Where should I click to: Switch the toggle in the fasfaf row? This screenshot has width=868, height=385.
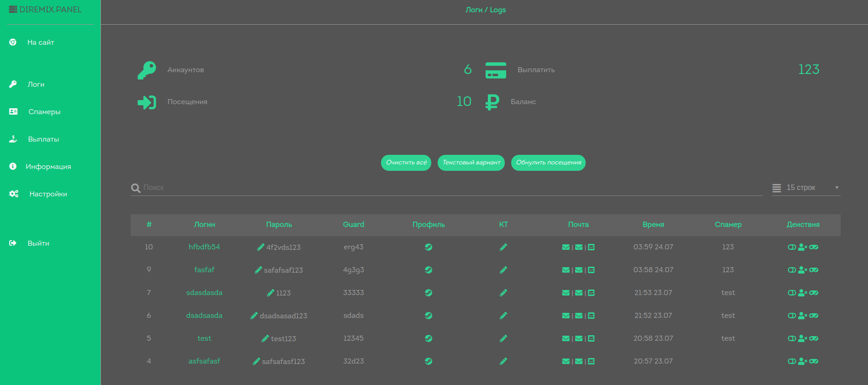(x=792, y=270)
